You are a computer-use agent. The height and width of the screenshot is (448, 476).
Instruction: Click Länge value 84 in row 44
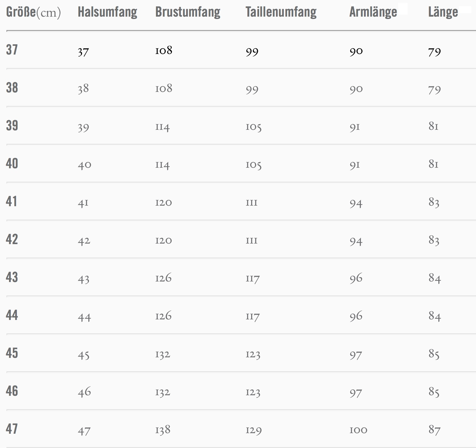coord(435,316)
